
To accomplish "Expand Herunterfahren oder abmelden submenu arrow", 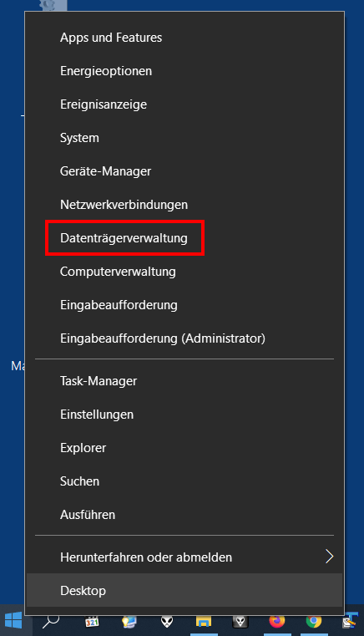I will point(329,557).
